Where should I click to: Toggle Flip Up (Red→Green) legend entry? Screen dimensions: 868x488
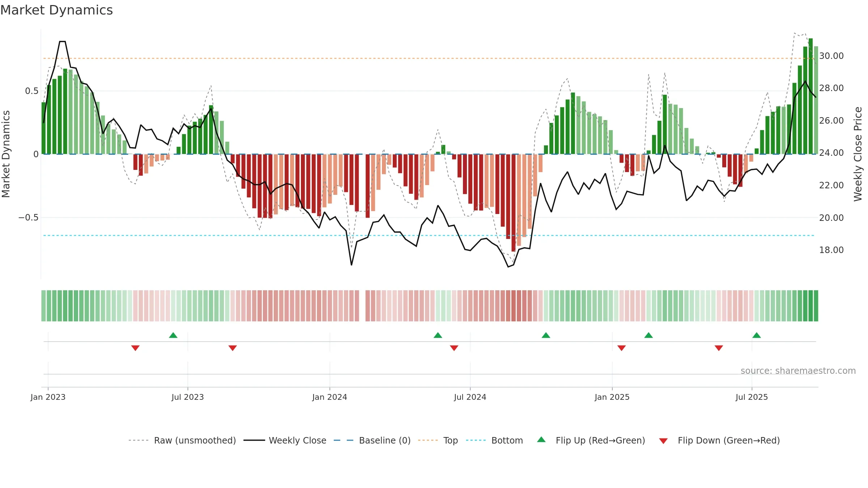pos(591,440)
